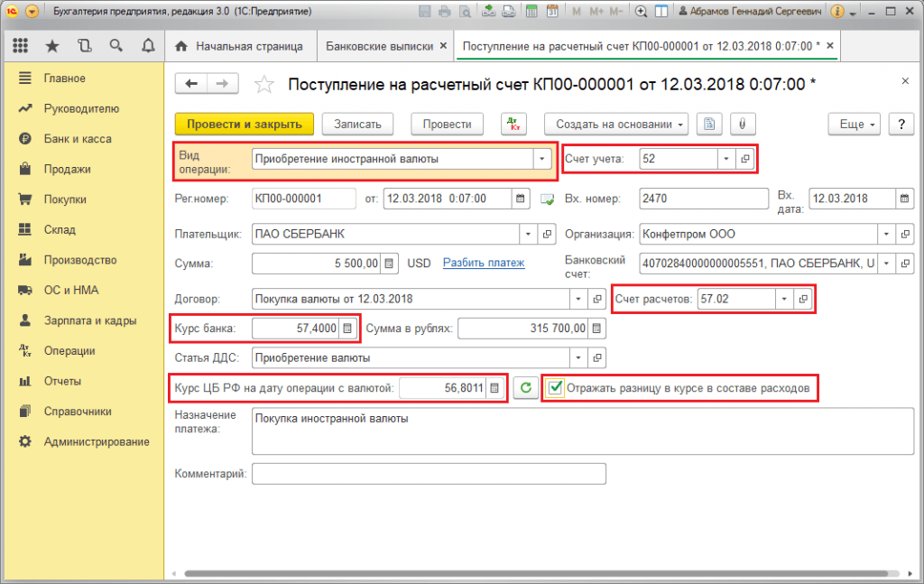Image resolution: width=924 pixels, height=584 pixels.
Task: Open Договор record form icon
Action: 597,299
